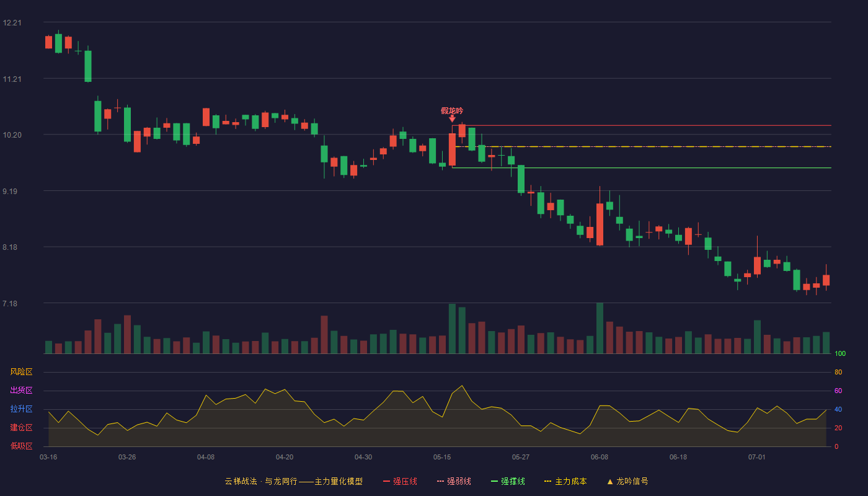The width and height of the screenshot is (868, 496).
Task: Select the 风险区 zone label
Action: [21, 372]
